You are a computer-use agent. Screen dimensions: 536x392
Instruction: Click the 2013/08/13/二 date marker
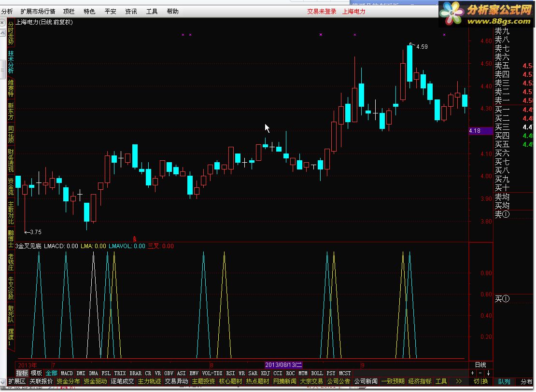click(x=283, y=364)
